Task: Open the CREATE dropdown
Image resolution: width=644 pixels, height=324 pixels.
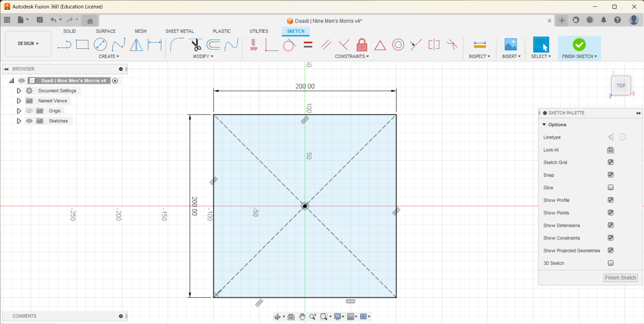Action: (109, 56)
